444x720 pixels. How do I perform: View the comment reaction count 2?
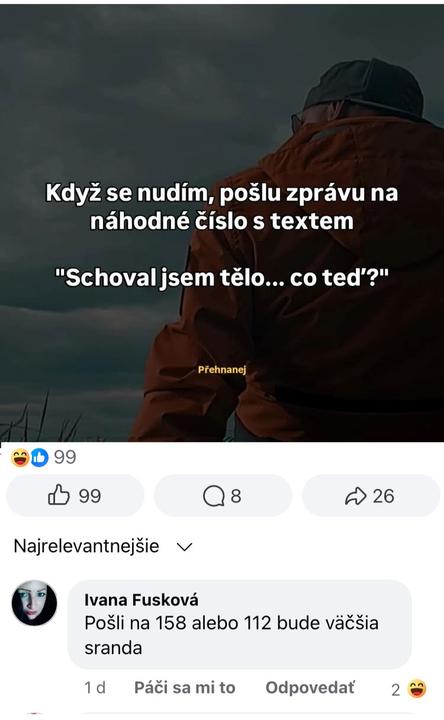coord(396,690)
